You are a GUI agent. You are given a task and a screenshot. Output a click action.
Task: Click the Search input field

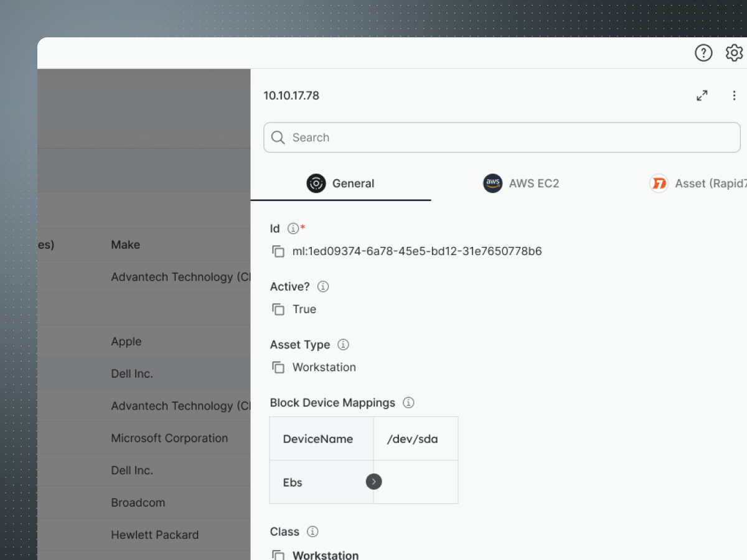pyautogui.click(x=502, y=138)
